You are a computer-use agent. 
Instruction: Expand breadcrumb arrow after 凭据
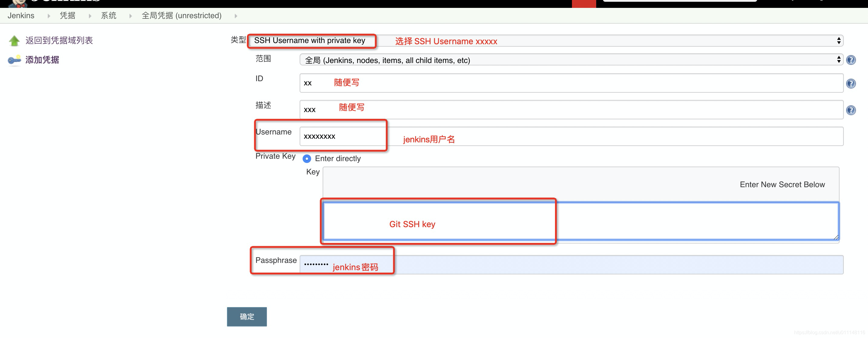click(90, 16)
